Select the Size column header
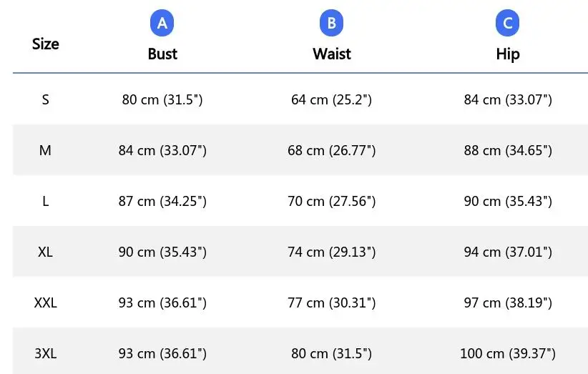This screenshot has width=588, height=374. [x=45, y=44]
